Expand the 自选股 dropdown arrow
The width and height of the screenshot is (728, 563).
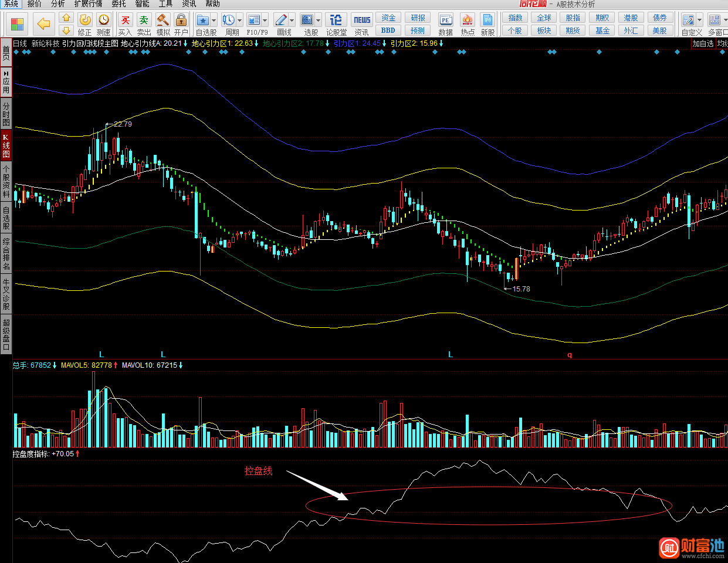[x=214, y=21]
